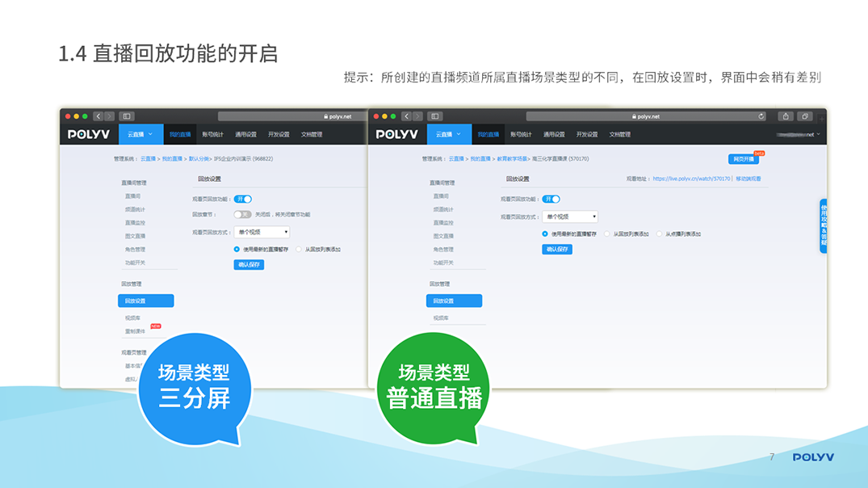Select 视频库 in the right window sidebar

click(441, 318)
